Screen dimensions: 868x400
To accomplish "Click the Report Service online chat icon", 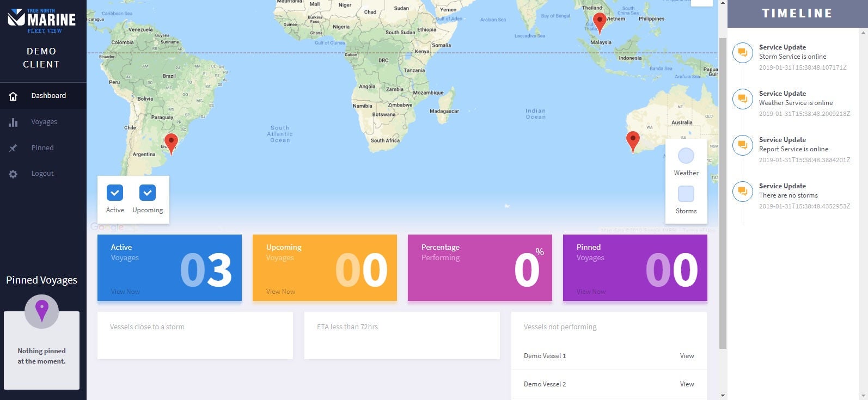I will 742,145.
